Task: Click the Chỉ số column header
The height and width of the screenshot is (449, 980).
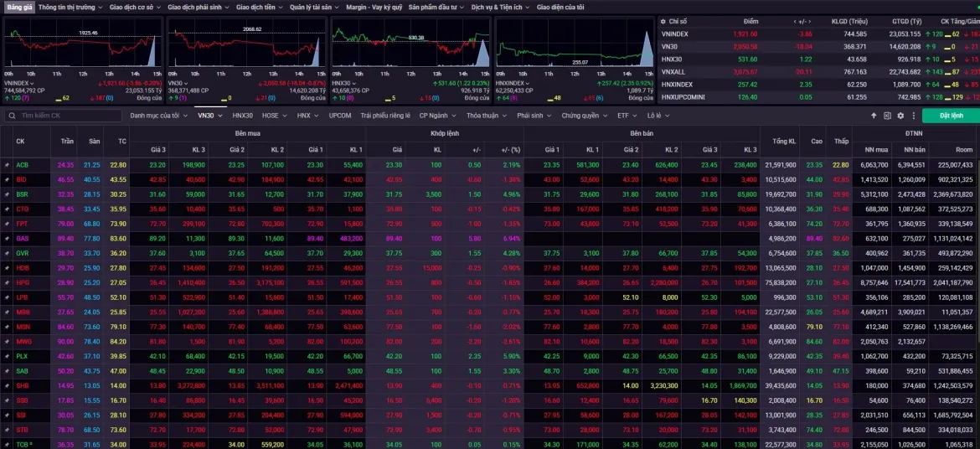Action: [678, 21]
